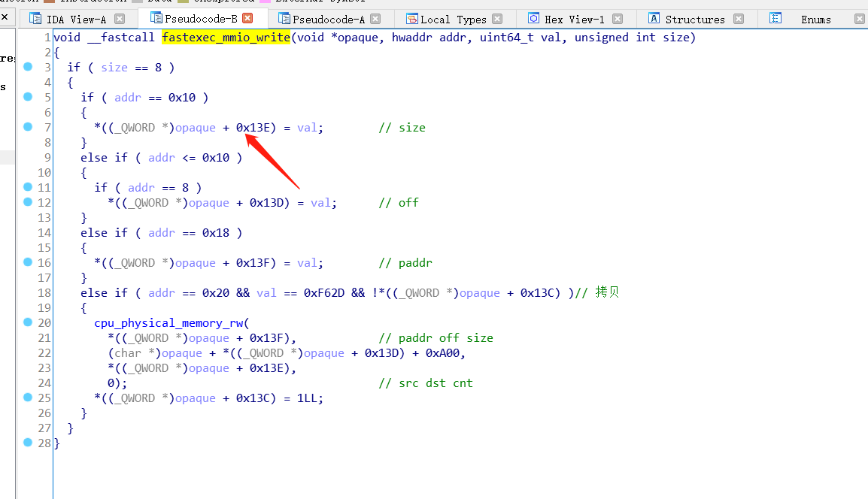This screenshot has width=868, height=499.
Task: Close the Hex View-1 tab
Action: [x=618, y=19]
